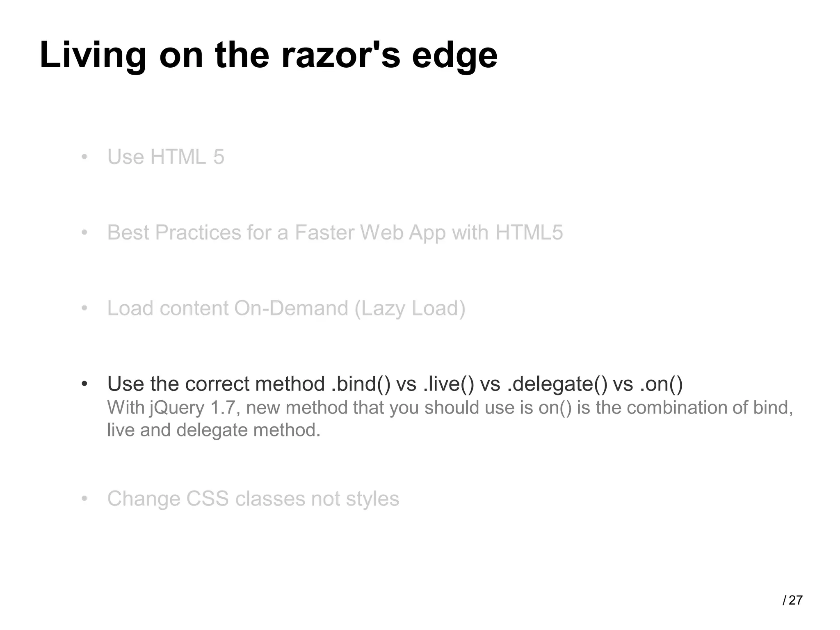Click the ".on()" method name in heading
The height and width of the screenshot is (630, 840).
[x=661, y=384]
